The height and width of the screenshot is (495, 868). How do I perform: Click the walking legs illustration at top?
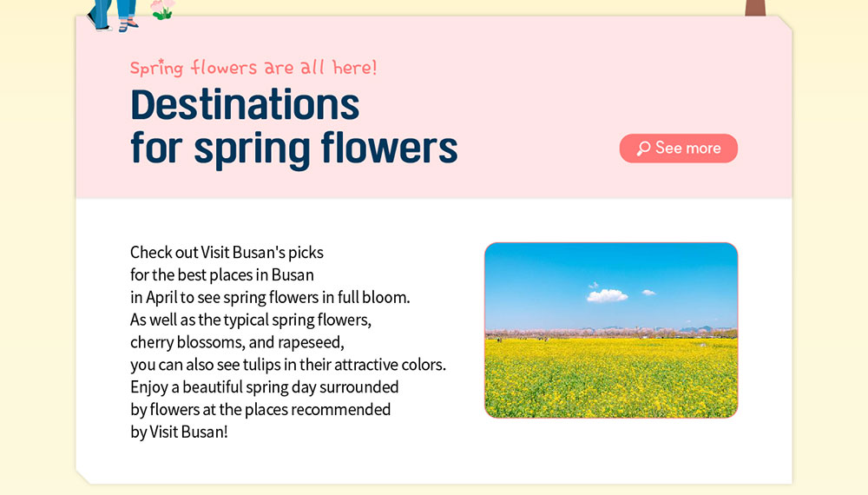[114, 15]
